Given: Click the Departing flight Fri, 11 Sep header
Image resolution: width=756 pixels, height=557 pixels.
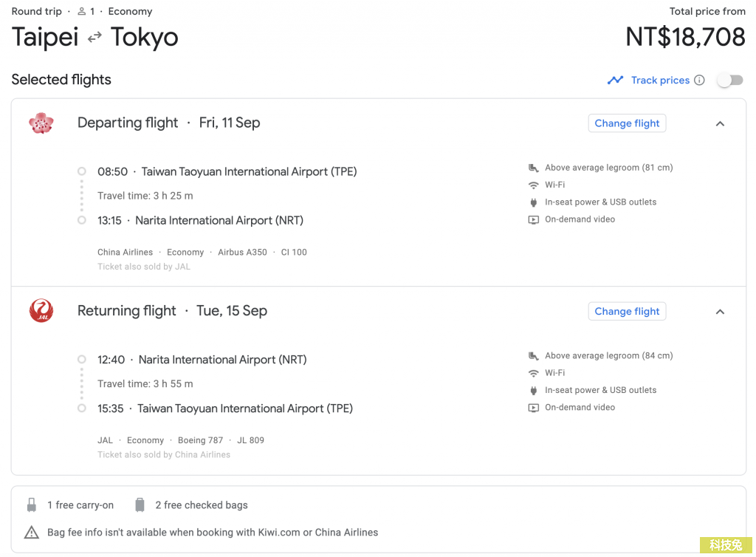Looking at the screenshot, I should (169, 123).
